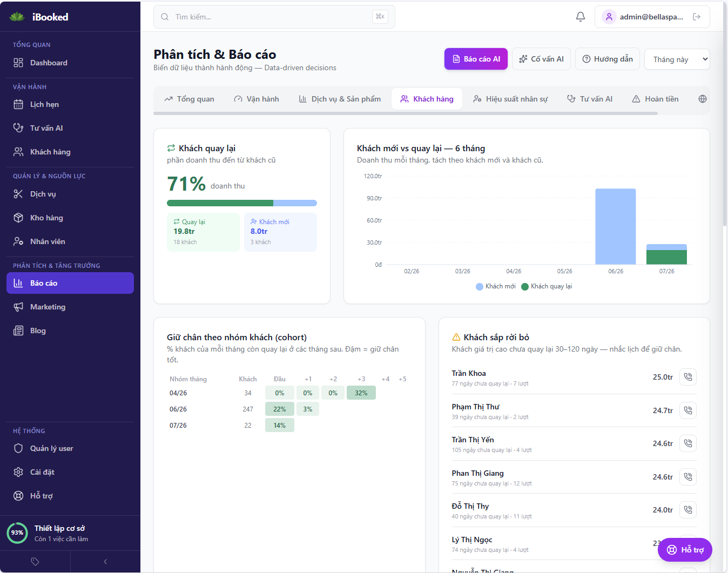728x573 pixels.
Task: Click the admin@bellaspa account button
Action: point(652,17)
